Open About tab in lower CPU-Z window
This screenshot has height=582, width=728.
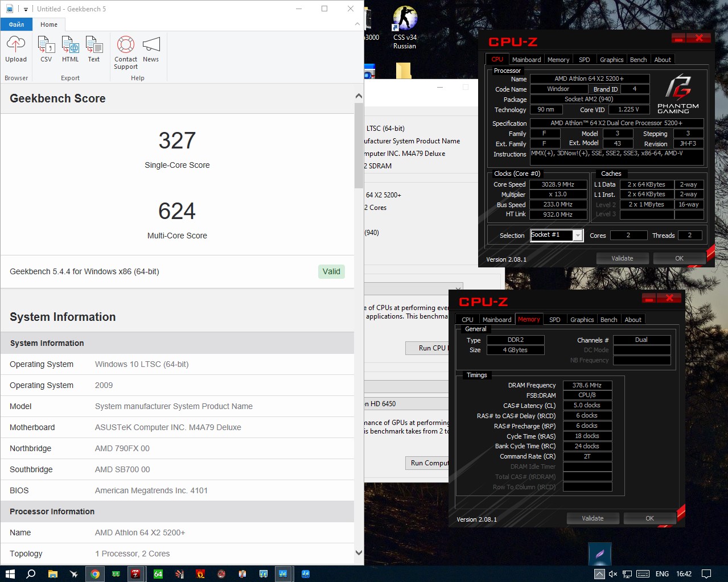(x=633, y=320)
